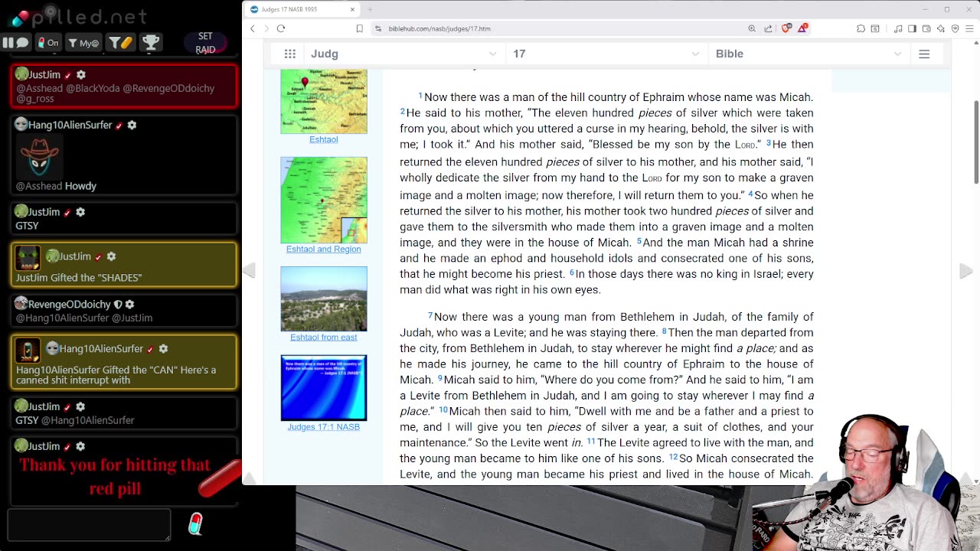Open the browser main hamburger menu
The image size is (980, 551).
pos(969,28)
